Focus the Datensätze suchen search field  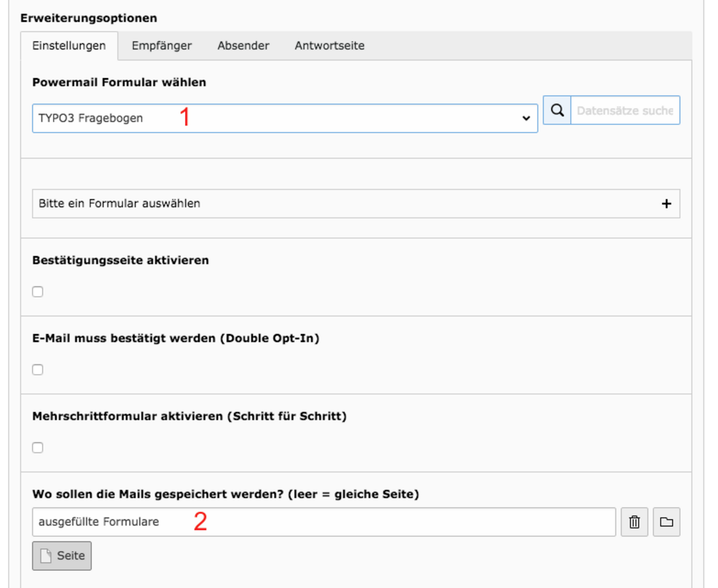tap(625, 110)
